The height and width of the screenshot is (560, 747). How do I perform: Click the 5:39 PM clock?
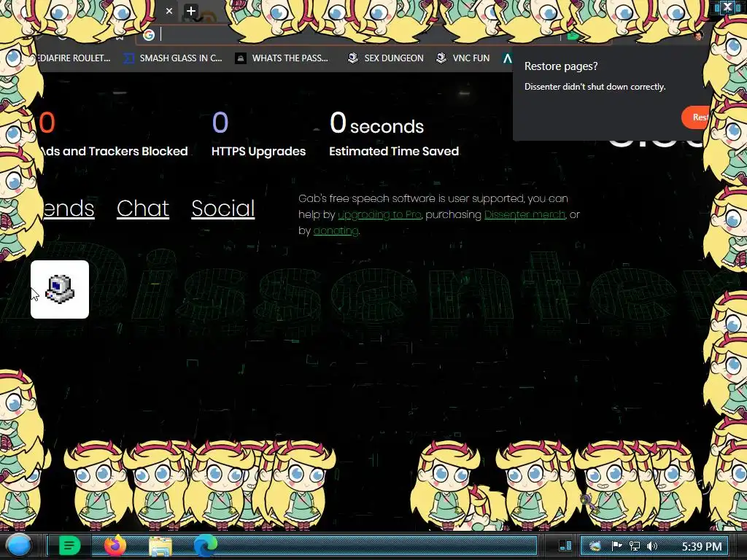[702, 546]
